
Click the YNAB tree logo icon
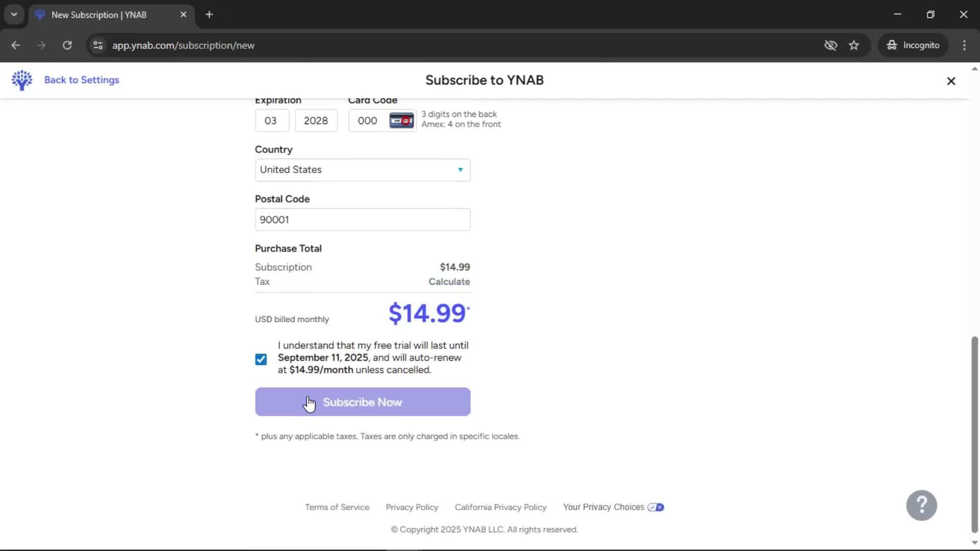[x=22, y=80]
